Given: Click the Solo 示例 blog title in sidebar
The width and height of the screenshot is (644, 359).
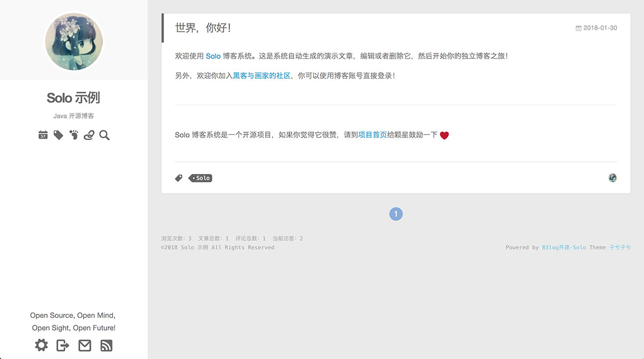Looking at the screenshot, I should tap(73, 98).
